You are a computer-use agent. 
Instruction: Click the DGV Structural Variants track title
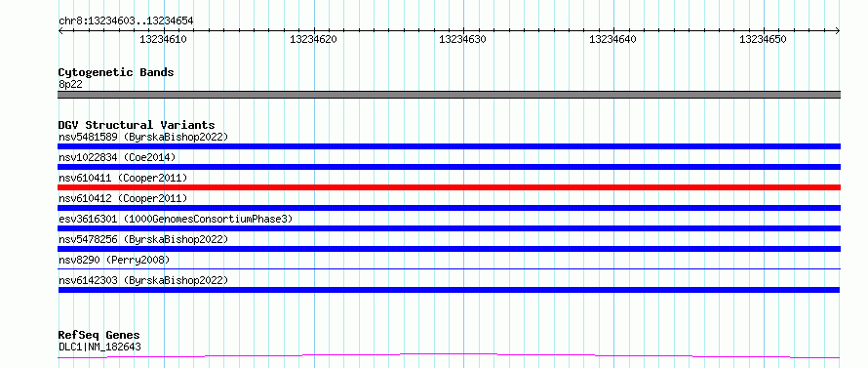tap(137, 125)
